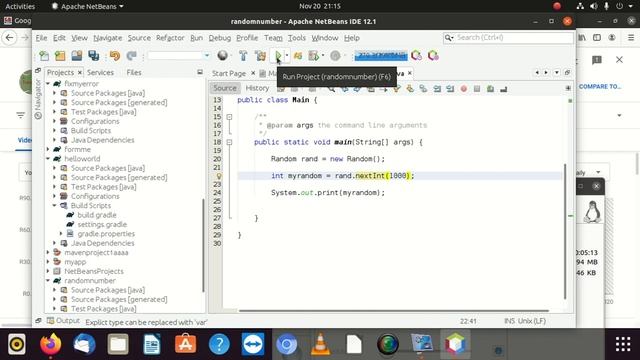The height and width of the screenshot is (360, 640).
Task: Click the greyed Apply Code Changes icon
Action: tap(335, 56)
